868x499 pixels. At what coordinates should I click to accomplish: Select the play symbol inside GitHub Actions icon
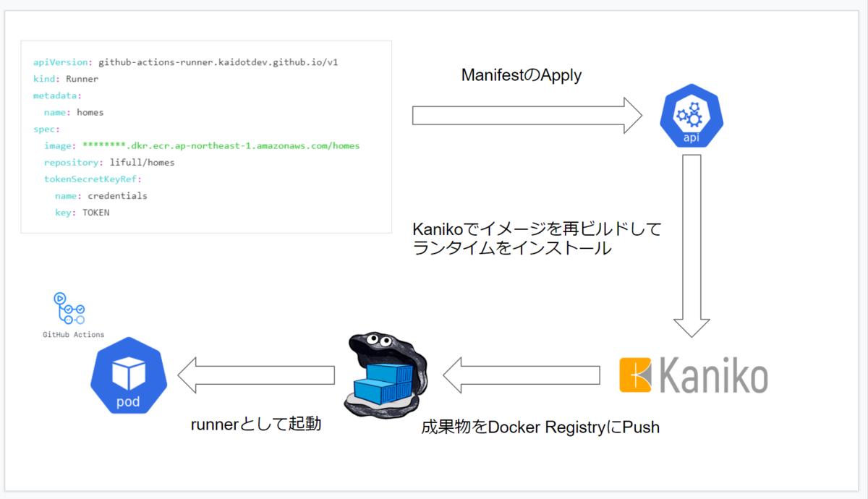[x=60, y=298]
